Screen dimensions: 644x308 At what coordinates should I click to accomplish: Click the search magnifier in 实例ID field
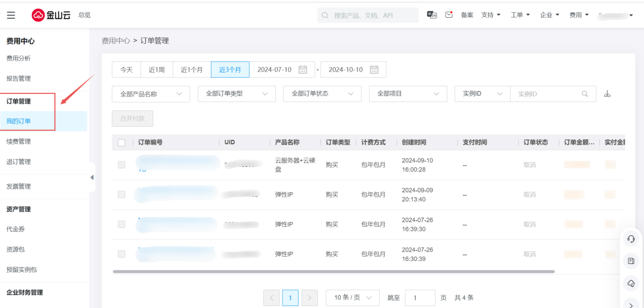585,94
